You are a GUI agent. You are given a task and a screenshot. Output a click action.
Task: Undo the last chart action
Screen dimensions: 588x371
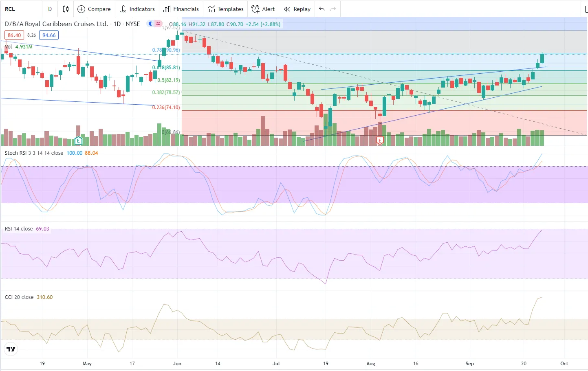322,9
